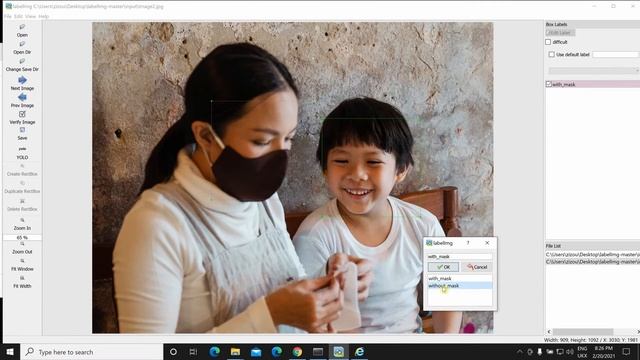Image resolution: width=640 pixels, height=360 pixels.
Task: Go to Next Image
Action: (x=22, y=83)
